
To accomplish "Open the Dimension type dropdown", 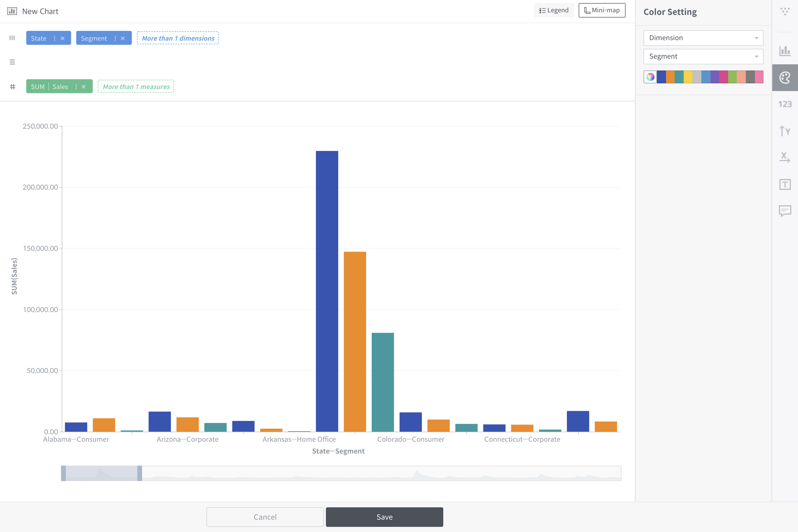I will [703, 38].
